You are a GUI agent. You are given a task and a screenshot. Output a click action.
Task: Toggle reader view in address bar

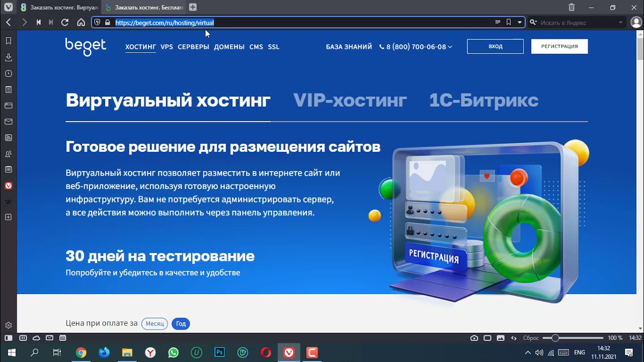point(498,22)
